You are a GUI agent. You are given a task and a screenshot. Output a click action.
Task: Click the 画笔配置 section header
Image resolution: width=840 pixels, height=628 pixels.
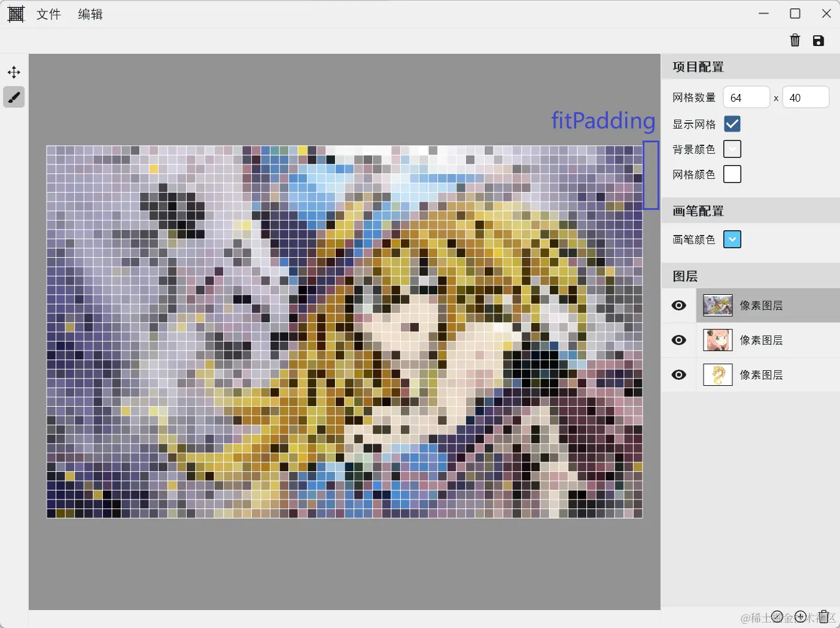751,211
